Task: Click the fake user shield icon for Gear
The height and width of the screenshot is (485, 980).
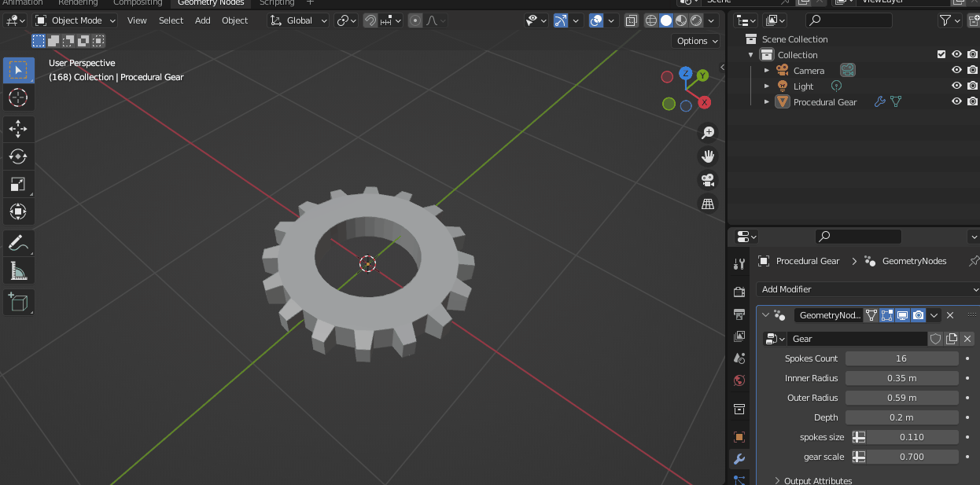Action: point(936,339)
